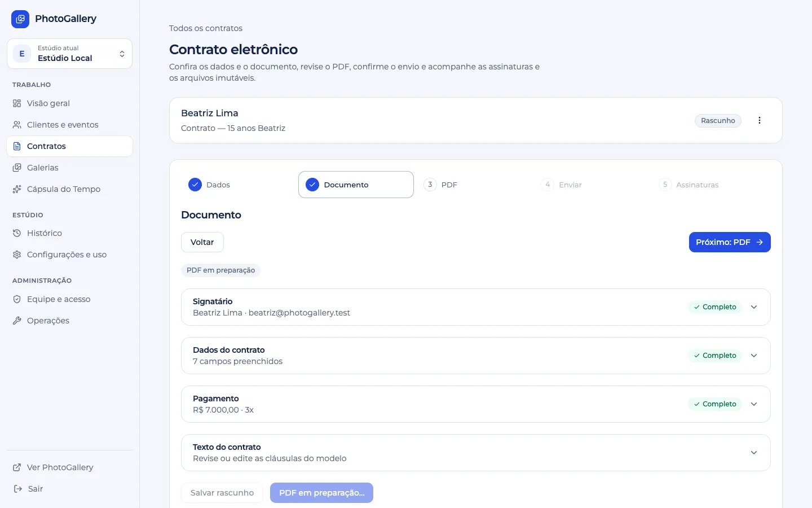Expand the Signatário section chevron
The height and width of the screenshot is (508, 812).
[754, 307]
